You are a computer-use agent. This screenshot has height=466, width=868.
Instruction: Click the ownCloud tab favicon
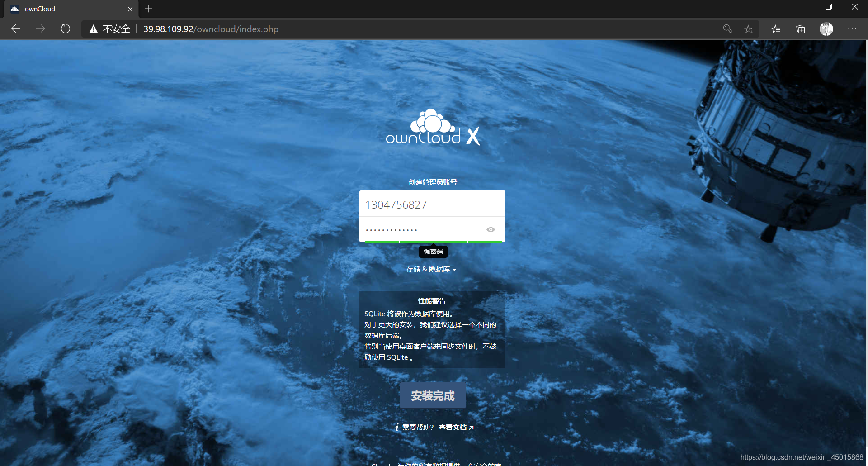tap(15, 9)
